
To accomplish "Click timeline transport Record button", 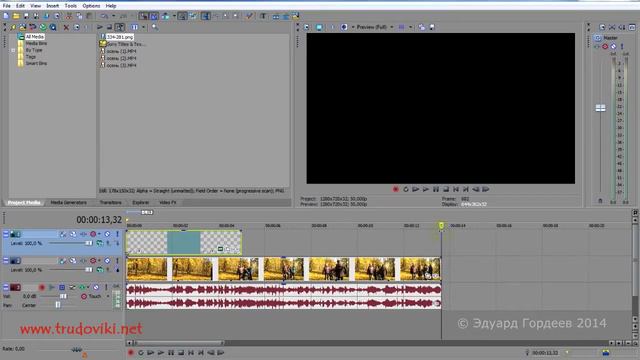I will (x=131, y=353).
